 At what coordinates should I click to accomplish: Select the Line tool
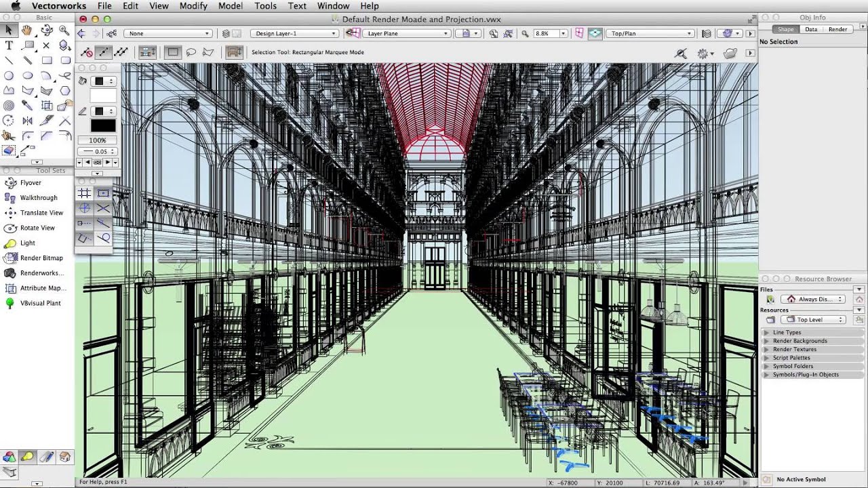coord(9,60)
